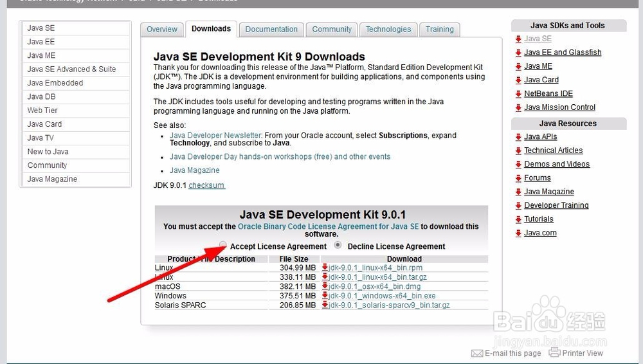Click arrow icon beside Tutorials
Viewport: 643px width, 364px height.
click(x=518, y=219)
